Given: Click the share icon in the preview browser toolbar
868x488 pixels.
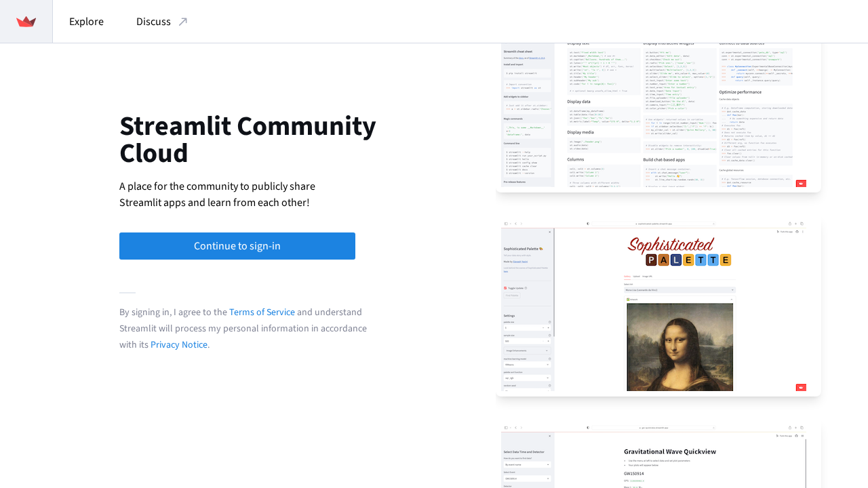Looking at the screenshot, I should tap(791, 224).
